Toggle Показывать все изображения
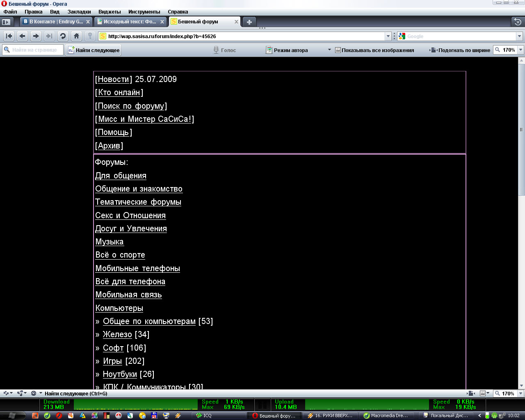This screenshot has height=420, width=525. tap(374, 50)
